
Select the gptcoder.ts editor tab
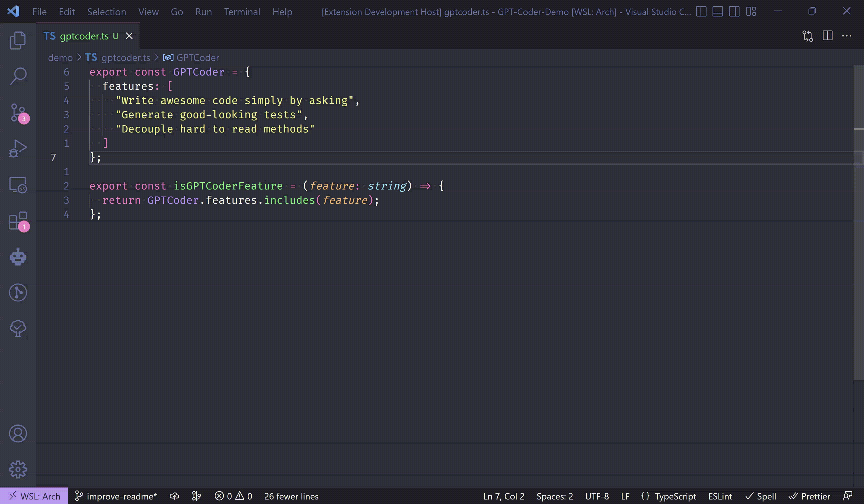click(84, 36)
